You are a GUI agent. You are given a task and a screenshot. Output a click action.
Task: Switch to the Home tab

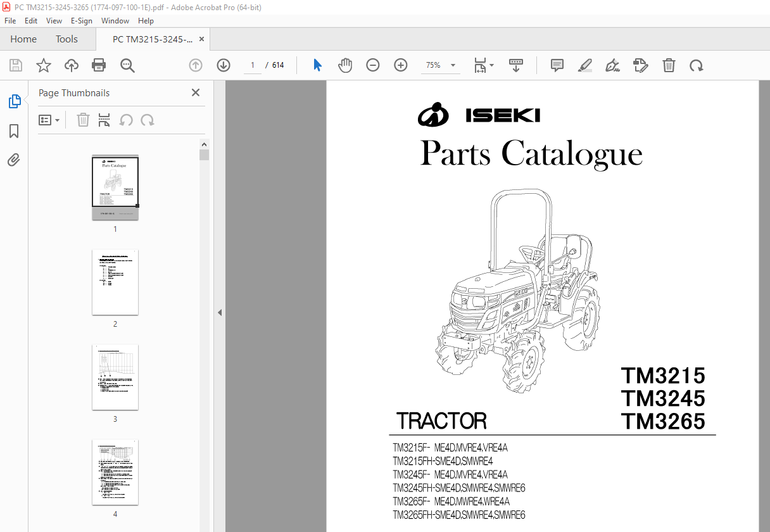click(x=23, y=39)
